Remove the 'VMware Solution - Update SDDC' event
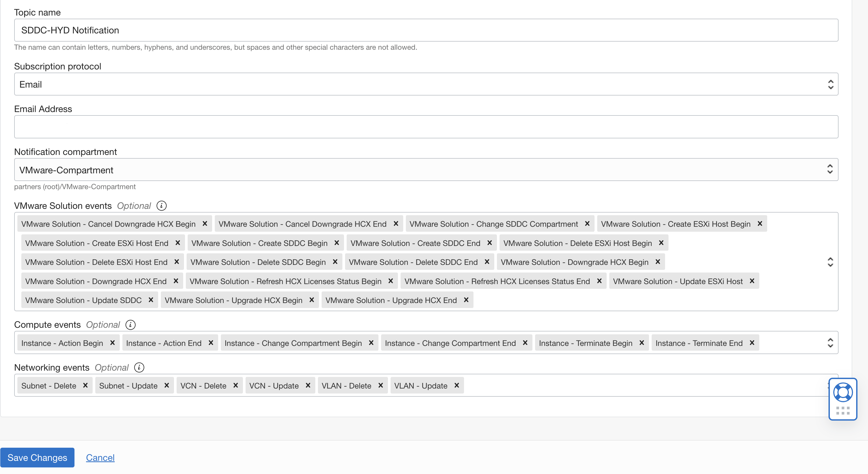The width and height of the screenshot is (868, 474). click(x=151, y=300)
